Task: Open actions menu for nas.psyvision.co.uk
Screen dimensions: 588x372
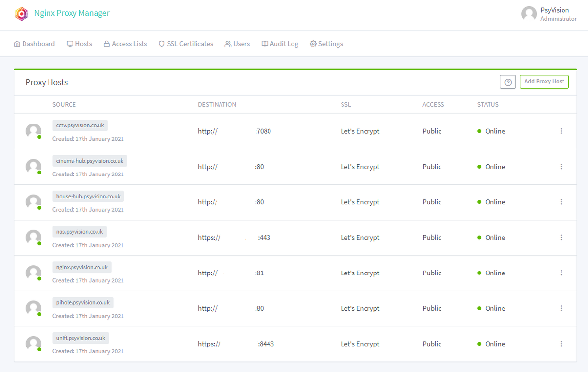Action: 561,237
